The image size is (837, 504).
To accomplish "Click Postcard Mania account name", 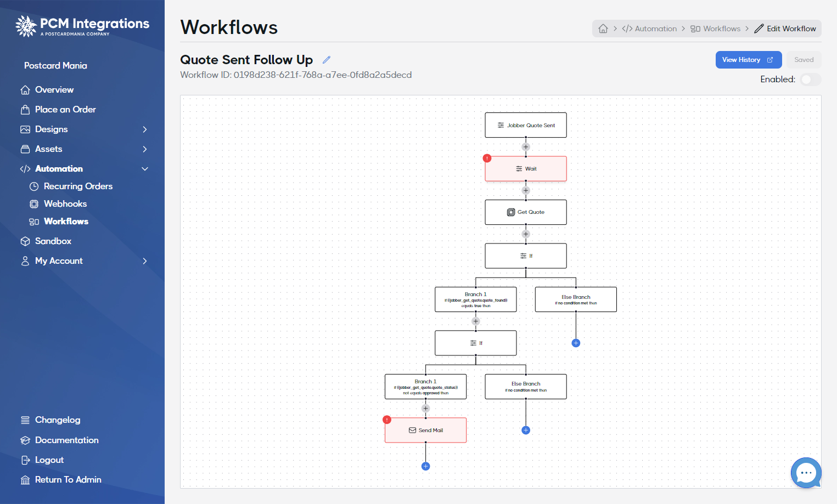I will (x=55, y=66).
